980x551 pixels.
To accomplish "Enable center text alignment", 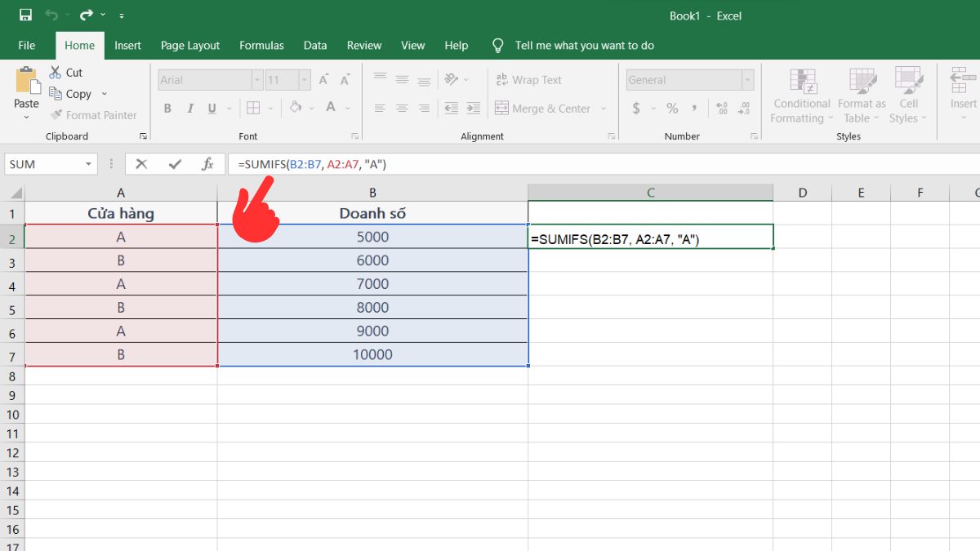I will (x=402, y=108).
